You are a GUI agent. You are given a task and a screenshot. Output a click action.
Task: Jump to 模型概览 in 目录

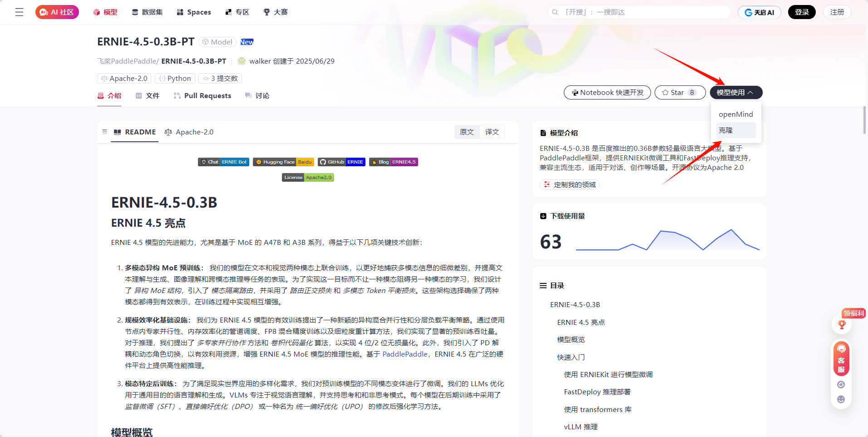click(x=571, y=339)
